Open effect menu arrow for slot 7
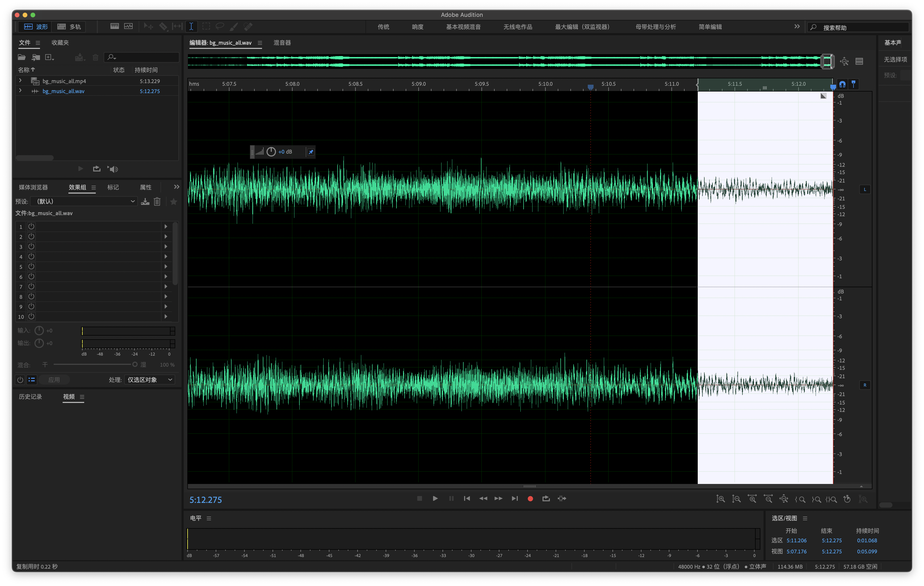This screenshot has height=586, width=924. 166,286
